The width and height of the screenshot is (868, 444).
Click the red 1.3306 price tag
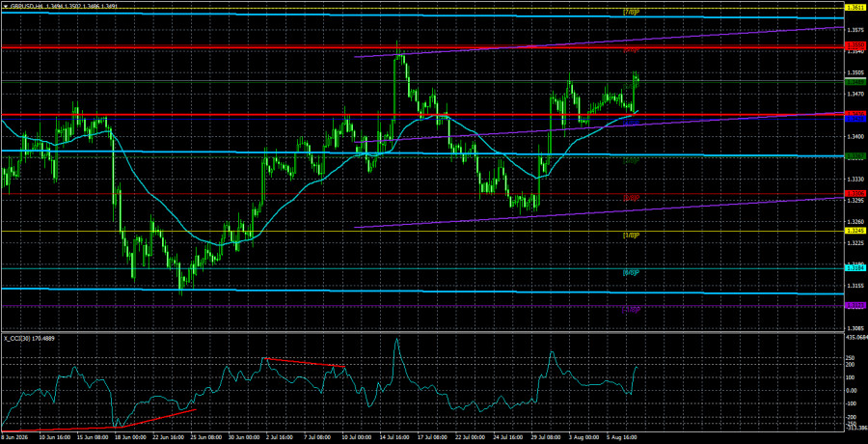(854, 193)
